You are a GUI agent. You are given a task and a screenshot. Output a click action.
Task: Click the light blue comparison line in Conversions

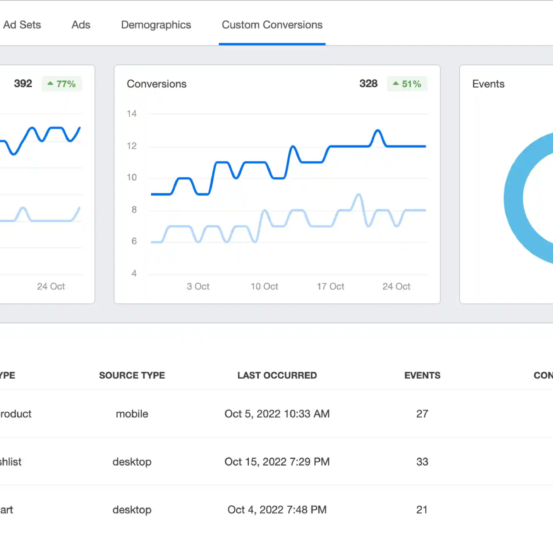(288, 218)
